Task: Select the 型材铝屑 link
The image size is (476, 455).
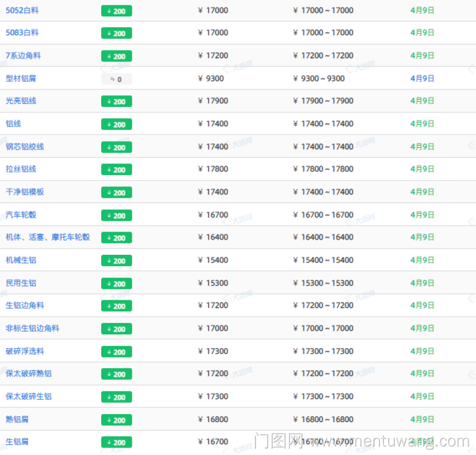Action: pyautogui.click(x=21, y=78)
